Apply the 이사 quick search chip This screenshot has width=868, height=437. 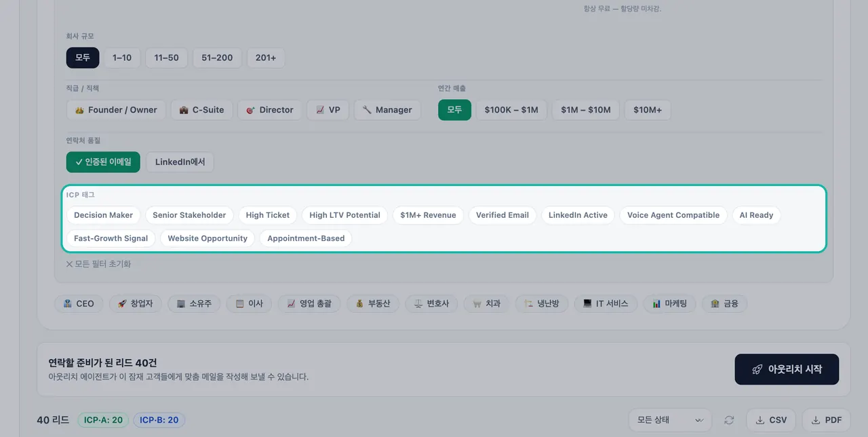[x=250, y=303]
